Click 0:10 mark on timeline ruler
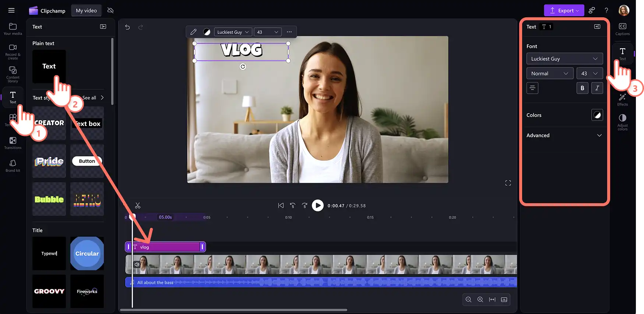 point(288,217)
